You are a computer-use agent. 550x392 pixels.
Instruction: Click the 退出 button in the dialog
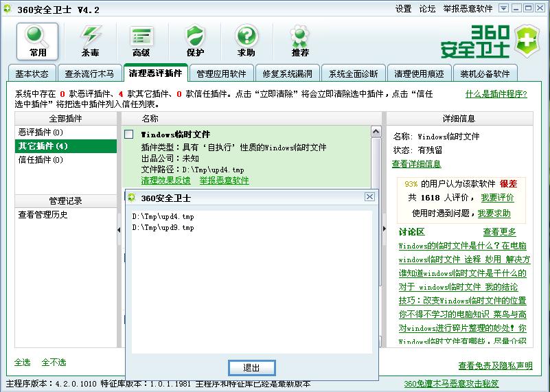[x=251, y=367]
